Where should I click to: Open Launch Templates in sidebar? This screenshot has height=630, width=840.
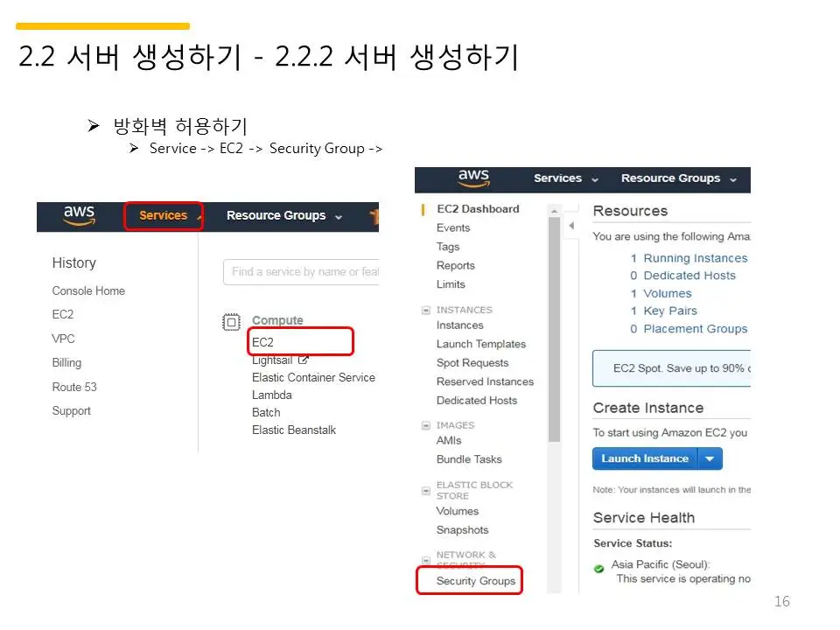[481, 344]
